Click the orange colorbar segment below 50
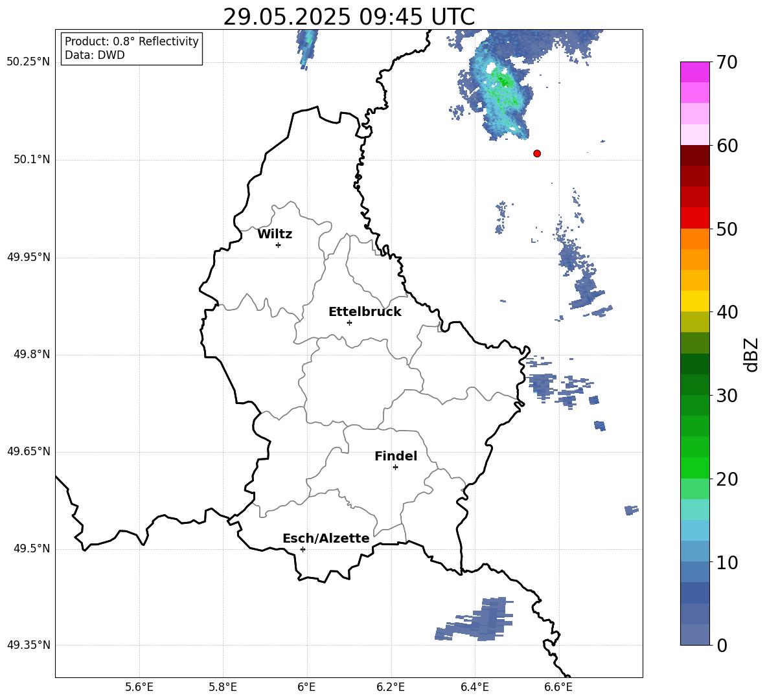Screen dimensions: 767x700 pyautogui.click(x=695, y=239)
